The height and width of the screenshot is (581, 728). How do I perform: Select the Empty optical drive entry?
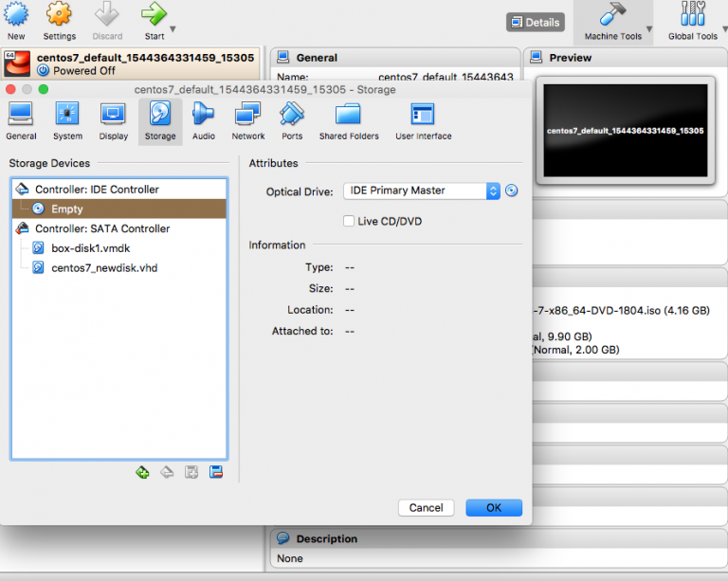tap(66, 209)
